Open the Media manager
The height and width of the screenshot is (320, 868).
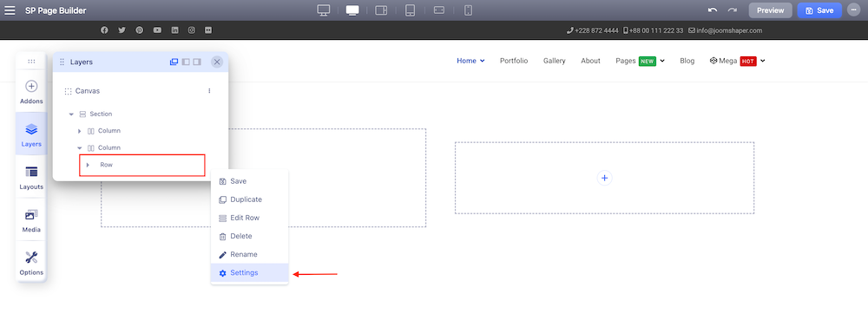[x=31, y=220]
